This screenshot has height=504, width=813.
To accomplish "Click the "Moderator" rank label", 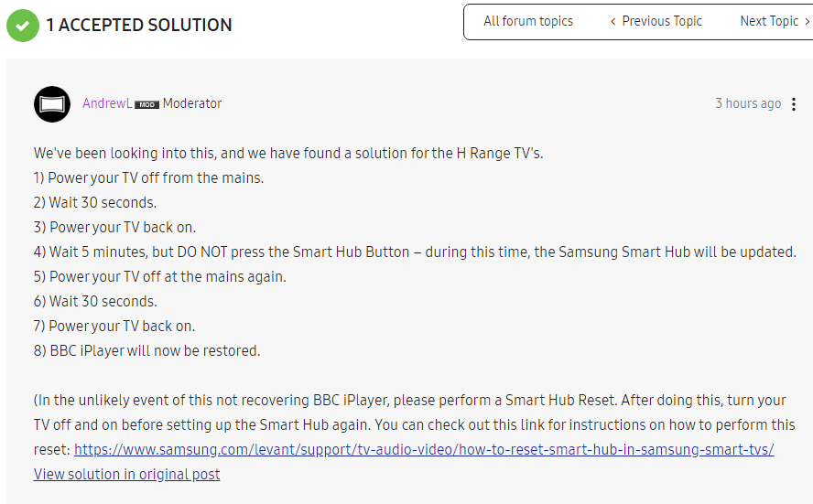I will [x=192, y=103].
